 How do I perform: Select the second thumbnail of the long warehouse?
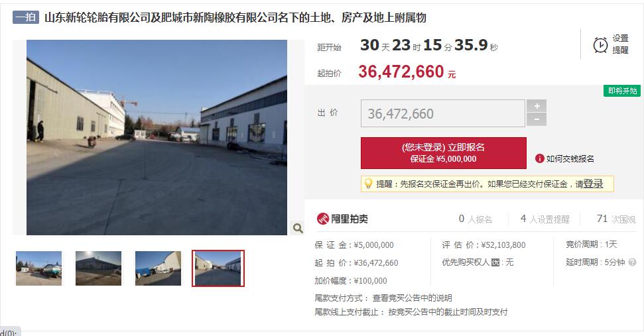coord(99,268)
